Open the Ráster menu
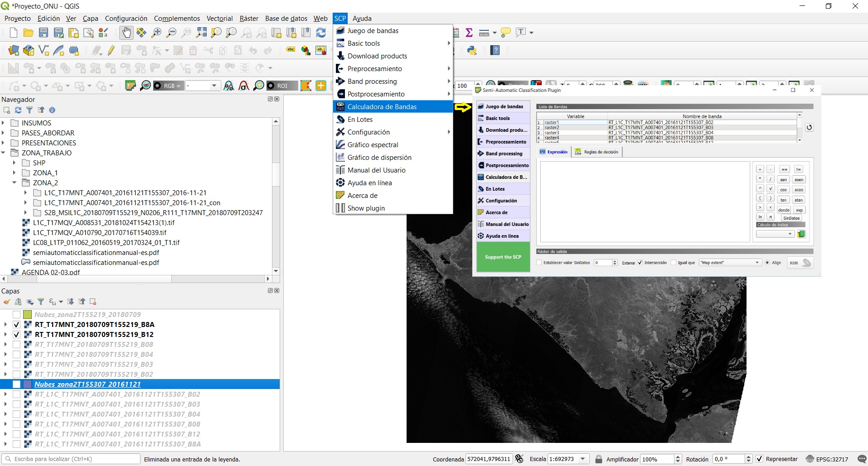868x466 pixels. coord(248,19)
